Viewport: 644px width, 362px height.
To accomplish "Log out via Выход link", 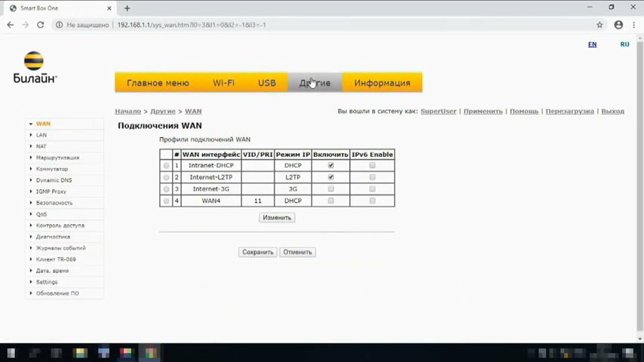I will click(x=613, y=112).
